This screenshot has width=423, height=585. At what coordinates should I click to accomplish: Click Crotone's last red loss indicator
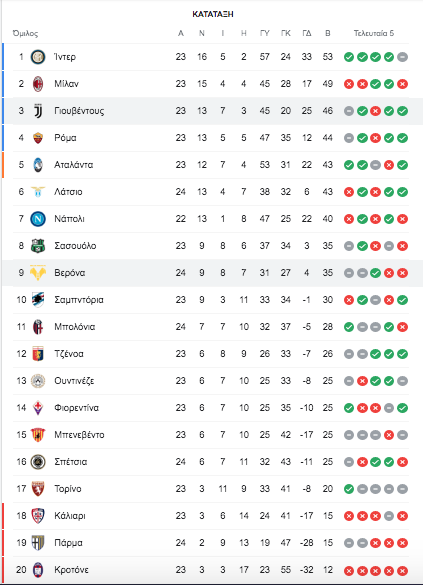tap(402, 571)
